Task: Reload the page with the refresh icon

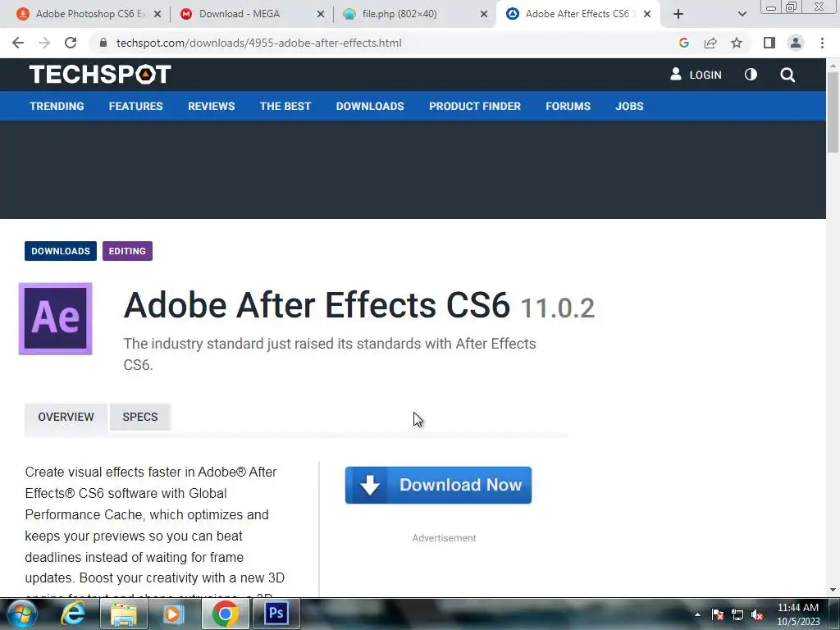Action: point(71,43)
